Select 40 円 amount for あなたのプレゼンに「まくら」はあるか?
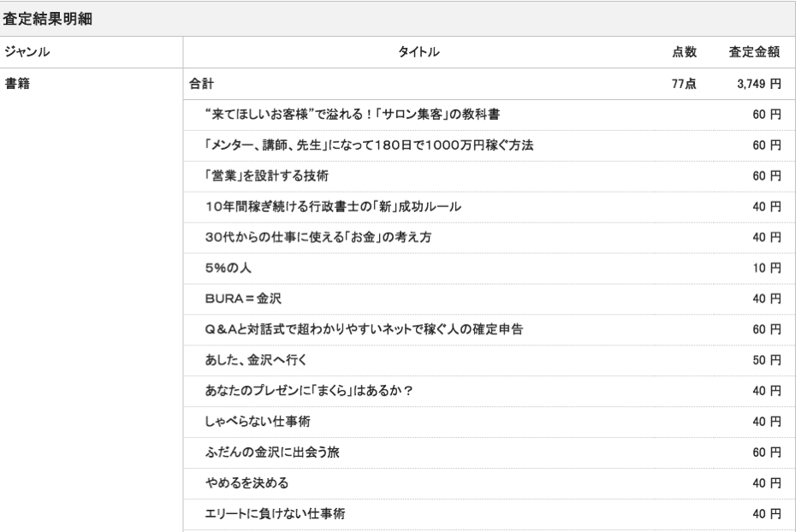The width and height of the screenshot is (801, 532). [x=767, y=391]
